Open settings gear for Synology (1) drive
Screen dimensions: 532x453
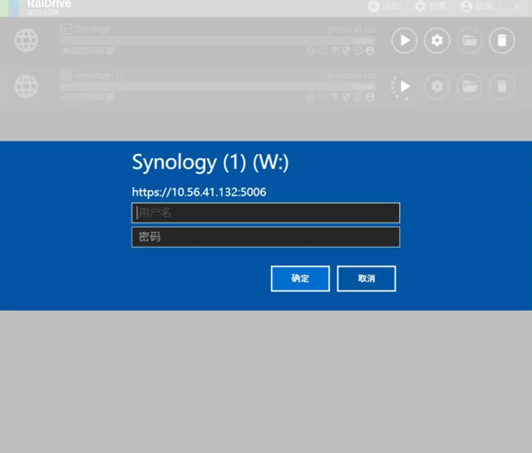coord(437,87)
